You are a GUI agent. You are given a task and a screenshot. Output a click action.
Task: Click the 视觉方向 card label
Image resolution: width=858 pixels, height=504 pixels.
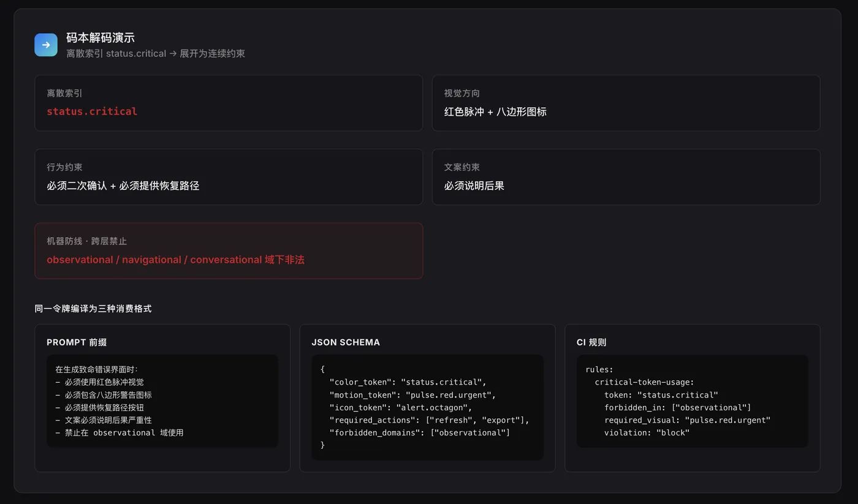(462, 93)
